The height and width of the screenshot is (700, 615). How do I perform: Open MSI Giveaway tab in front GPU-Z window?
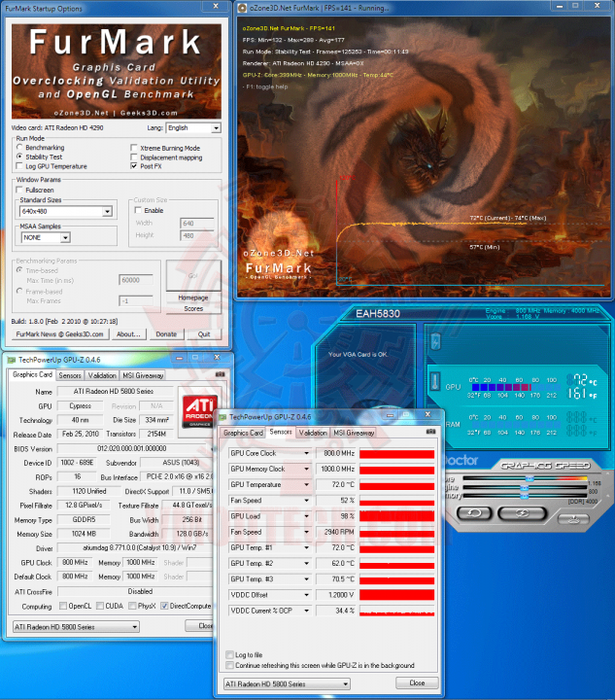click(x=354, y=433)
